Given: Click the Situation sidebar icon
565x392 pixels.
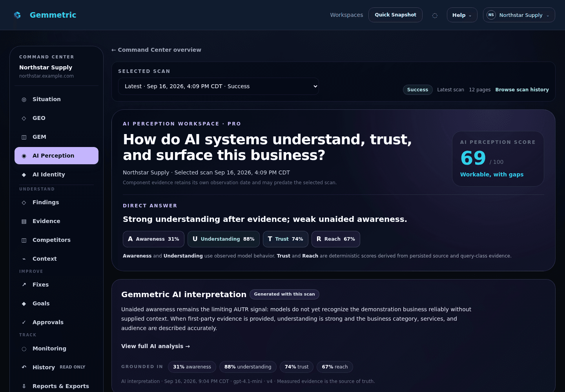Looking at the screenshot, I should pyautogui.click(x=24, y=100).
